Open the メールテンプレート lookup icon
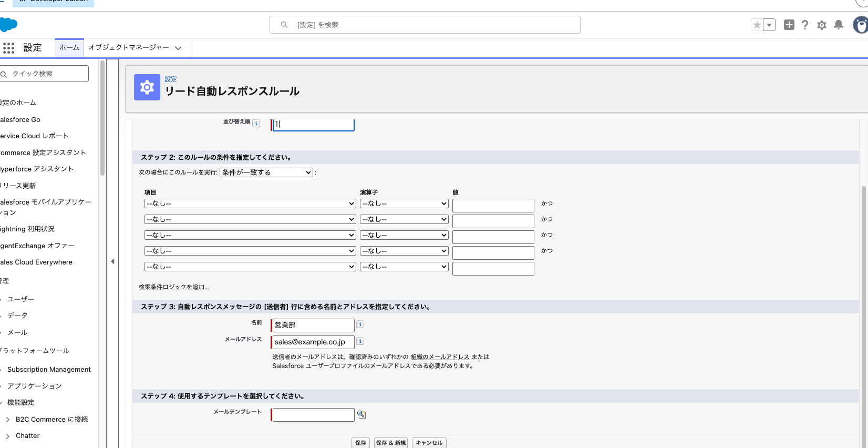Viewport: 868px width, 448px height. click(361, 414)
